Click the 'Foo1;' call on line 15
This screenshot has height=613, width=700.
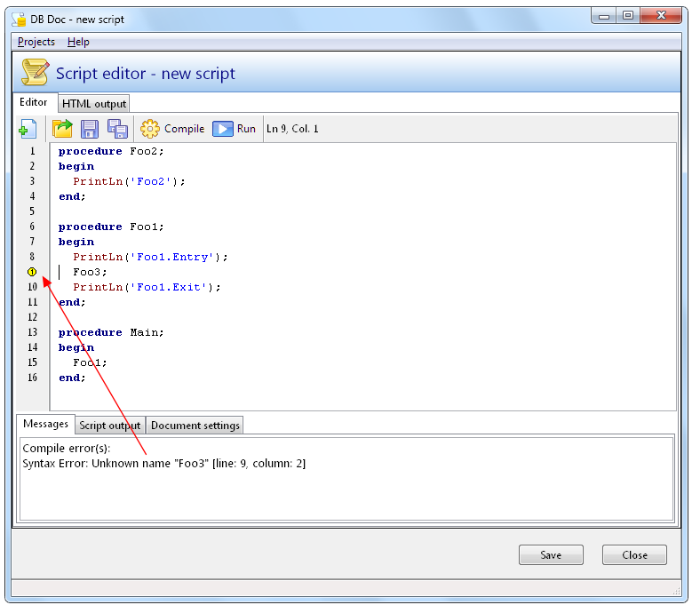pyautogui.click(x=90, y=362)
